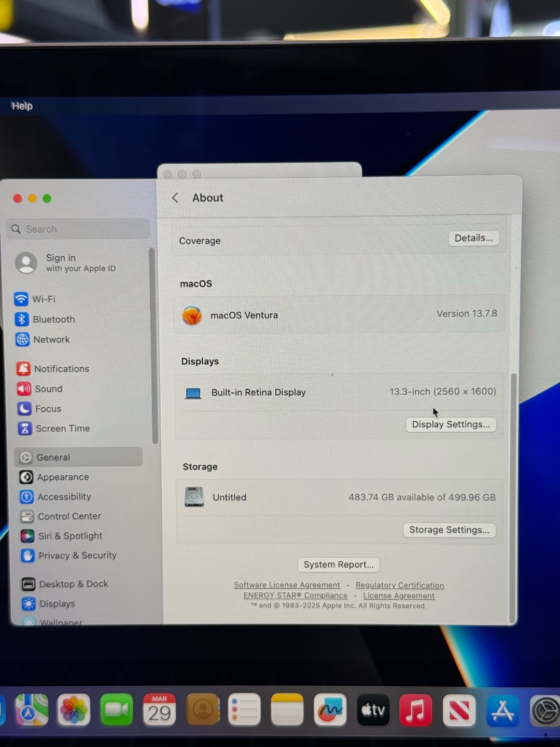This screenshot has width=560, height=747.
Task: Open Storage Settings button
Action: [x=449, y=530]
